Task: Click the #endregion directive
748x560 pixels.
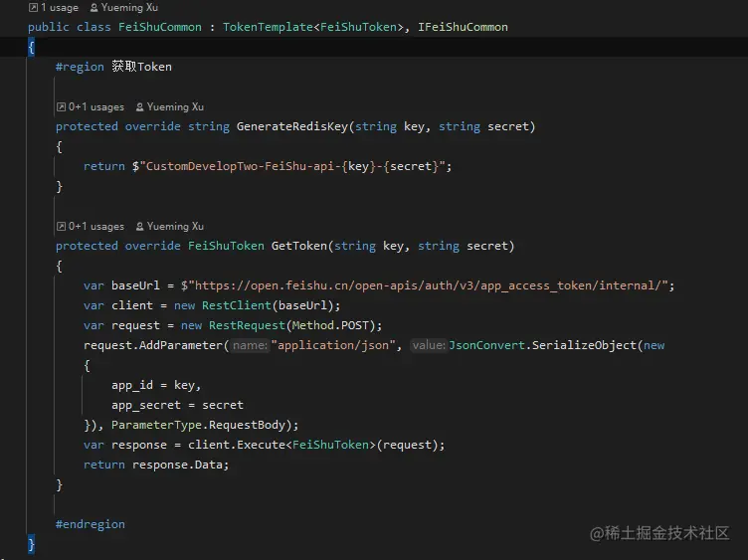Action: coord(91,524)
